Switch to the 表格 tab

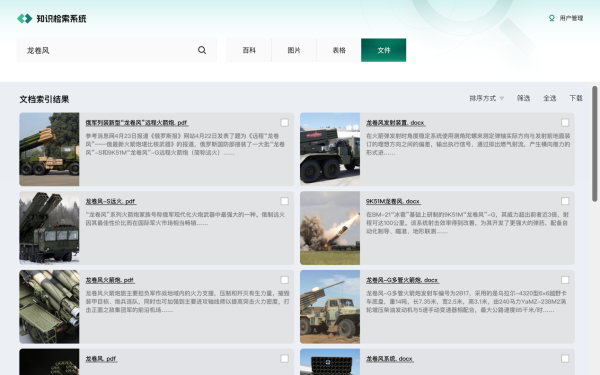pyautogui.click(x=339, y=50)
